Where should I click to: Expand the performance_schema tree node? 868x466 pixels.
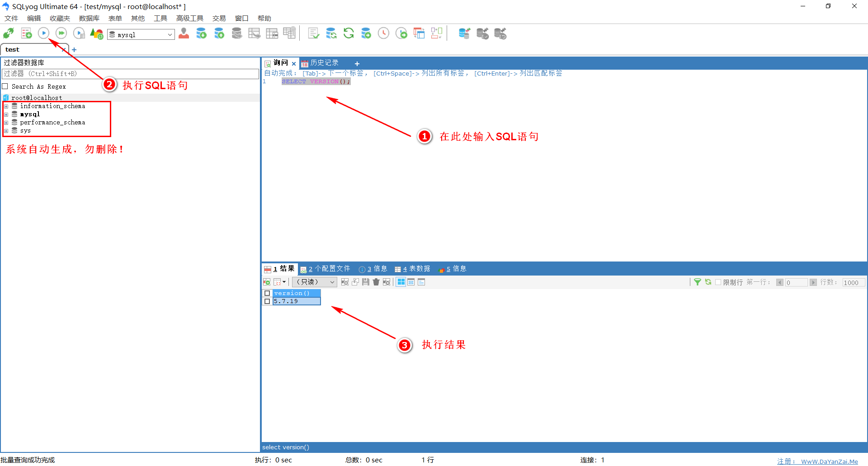(6, 123)
